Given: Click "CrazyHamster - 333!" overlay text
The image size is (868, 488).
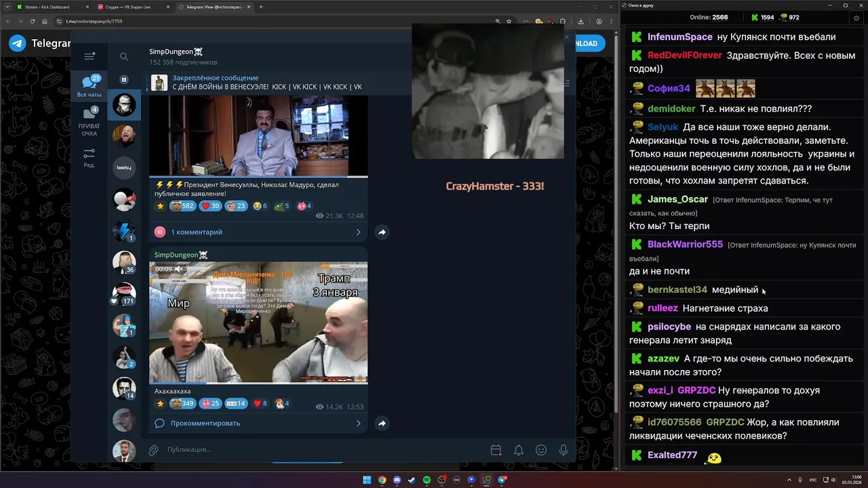Looking at the screenshot, I should [495, 186].
